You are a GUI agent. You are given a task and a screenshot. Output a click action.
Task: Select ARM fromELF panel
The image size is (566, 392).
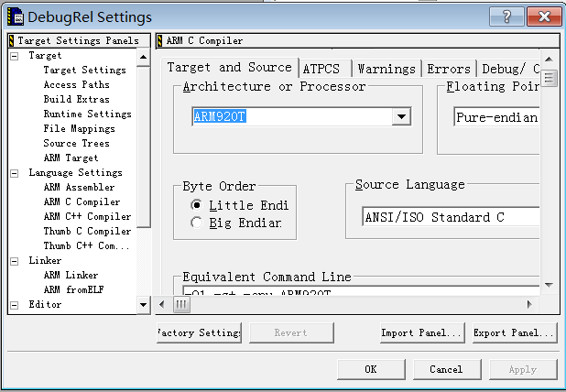click(73, 289)
